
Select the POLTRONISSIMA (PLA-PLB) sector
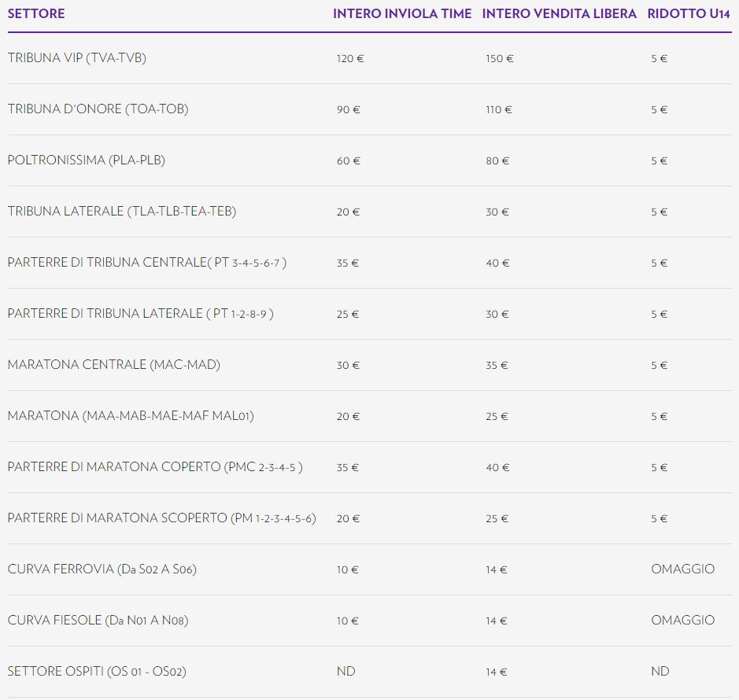tap(87, 160)
